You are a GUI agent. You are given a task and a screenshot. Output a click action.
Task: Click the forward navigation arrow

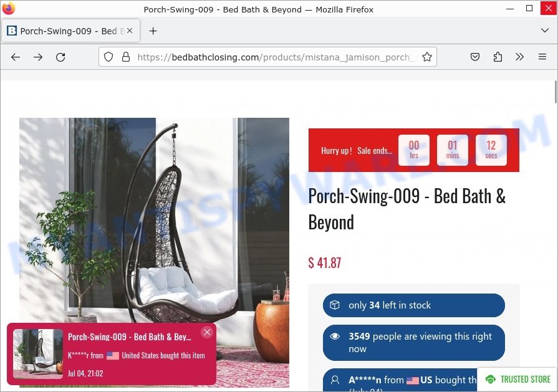[38, 57]
